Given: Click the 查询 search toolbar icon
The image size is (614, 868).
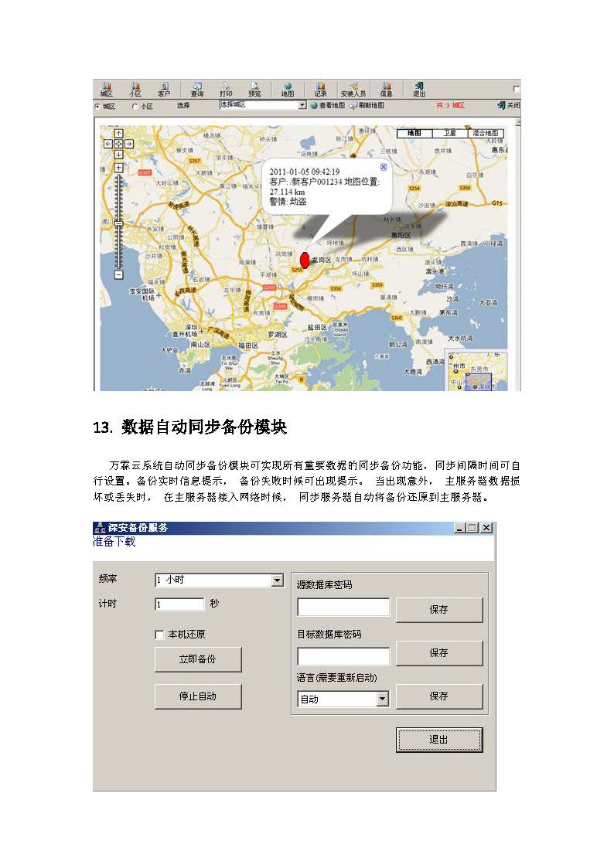Looking at the screenshot, I should tap(197, 90).
